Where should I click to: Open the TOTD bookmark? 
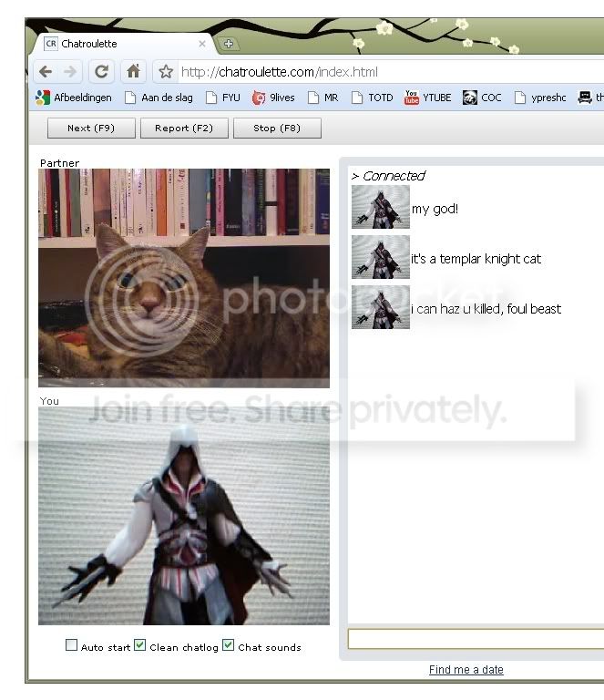(372, 98)
